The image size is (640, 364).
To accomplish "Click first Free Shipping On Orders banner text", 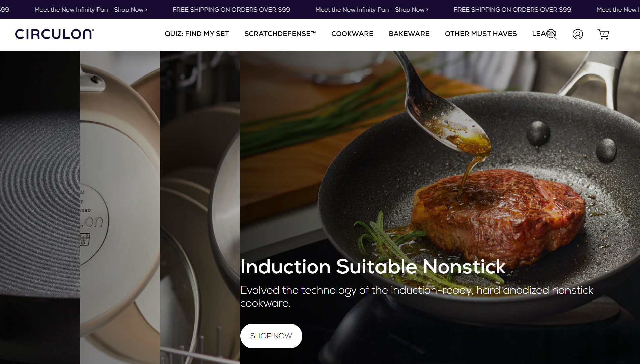I will 231,10.
